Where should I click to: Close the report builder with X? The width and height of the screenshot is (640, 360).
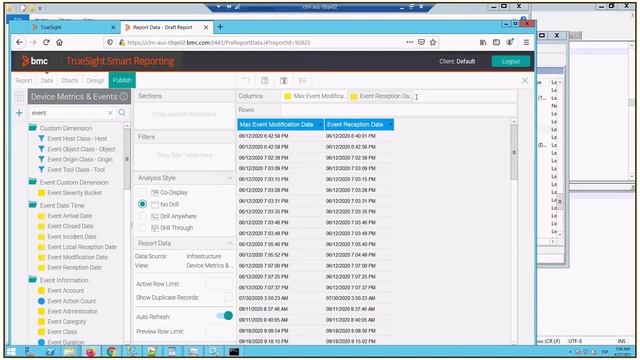pos(525,81)
